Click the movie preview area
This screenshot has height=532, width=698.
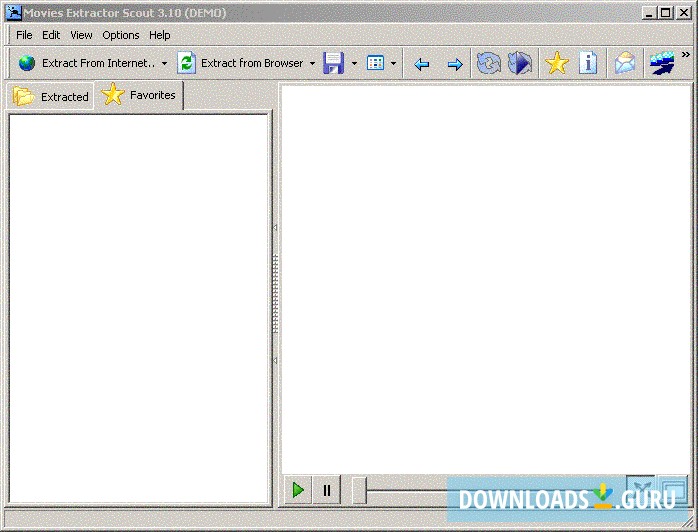(486, 280)
